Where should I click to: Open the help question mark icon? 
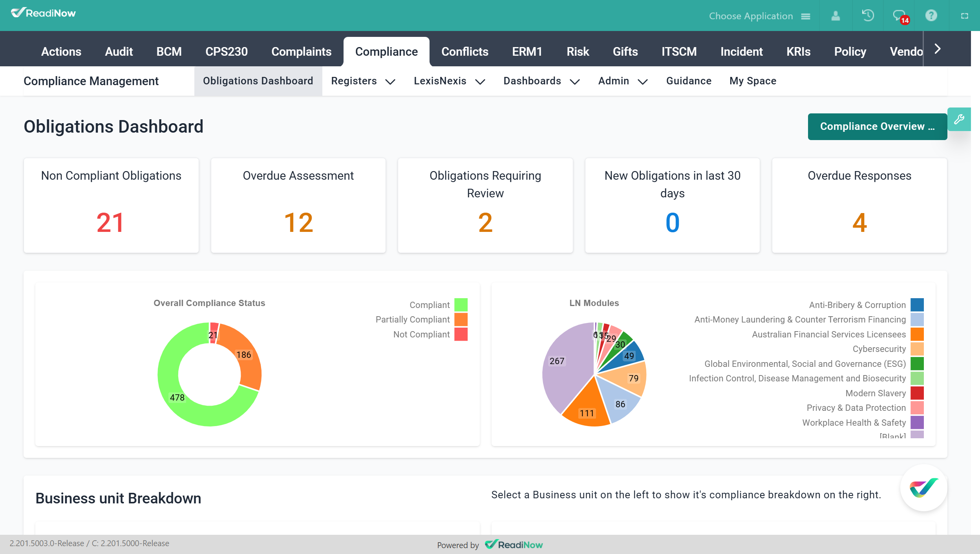931,16
